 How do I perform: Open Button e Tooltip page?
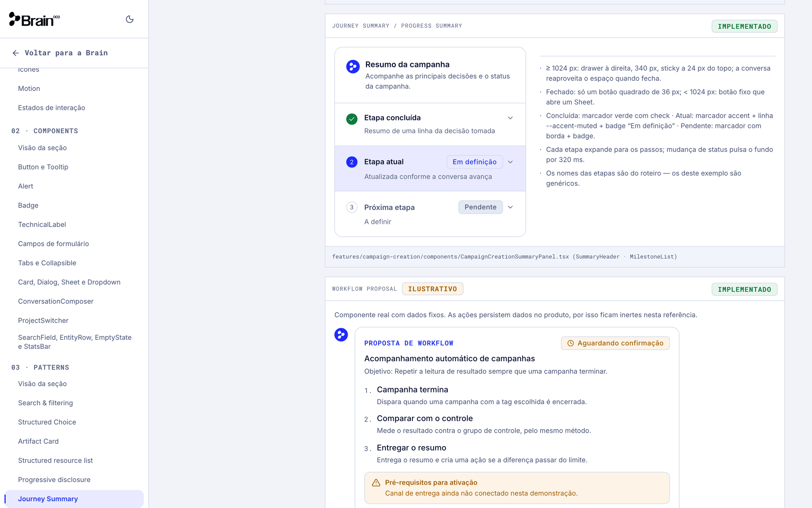click(43, 167)
